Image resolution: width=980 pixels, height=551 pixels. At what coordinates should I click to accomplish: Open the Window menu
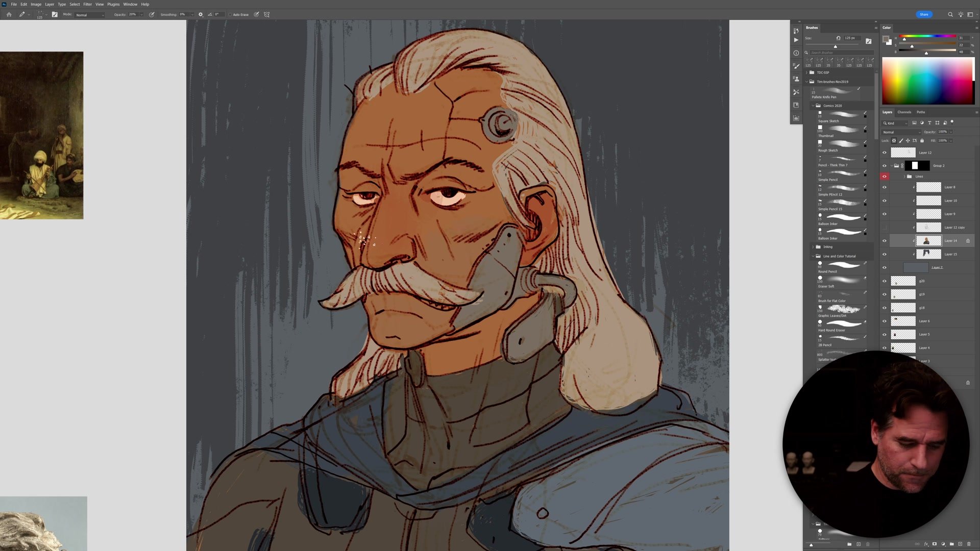click(x=130, y=4)
